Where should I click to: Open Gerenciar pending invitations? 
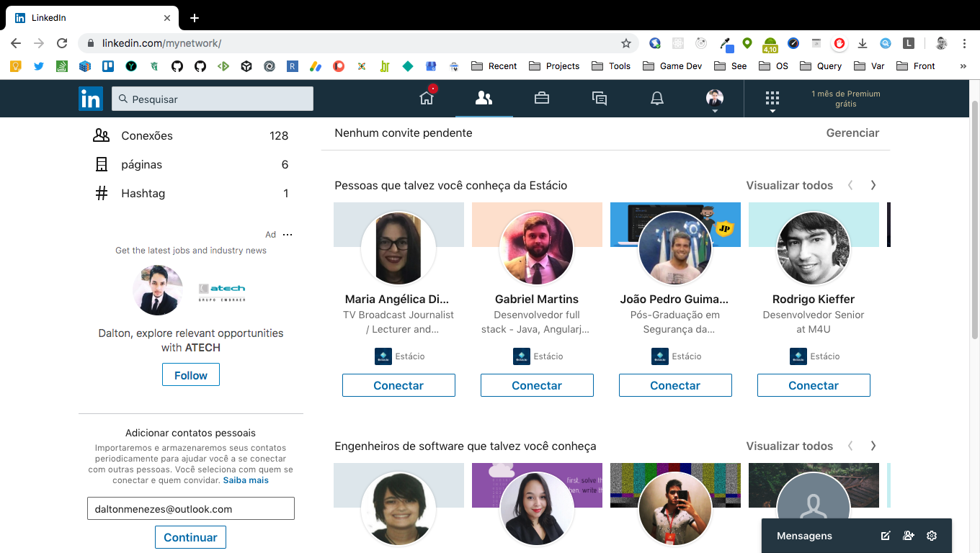pyautogui.click(x=852, y=132)
